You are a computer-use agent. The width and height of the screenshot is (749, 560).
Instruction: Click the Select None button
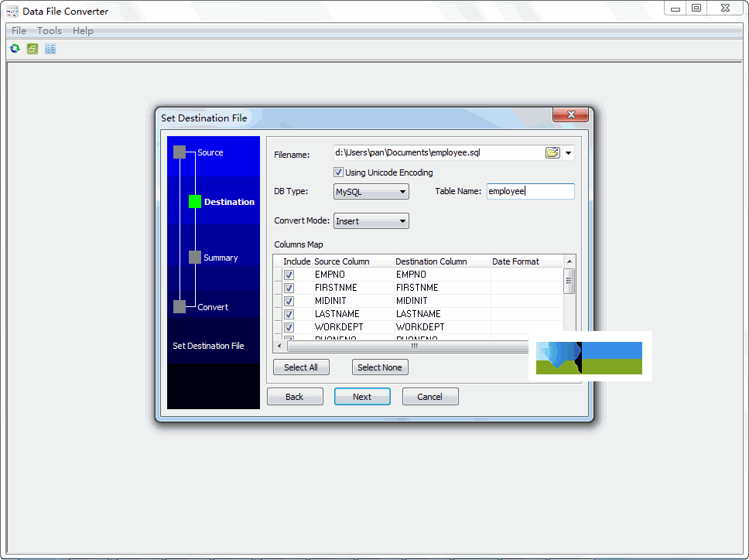tap(380, 367)
